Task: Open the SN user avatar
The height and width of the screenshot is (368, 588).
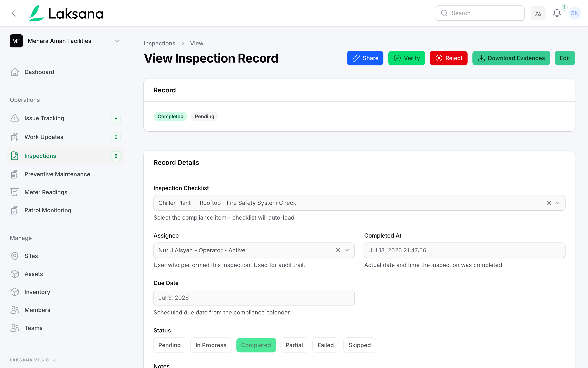Action: (x=575, y=13)
